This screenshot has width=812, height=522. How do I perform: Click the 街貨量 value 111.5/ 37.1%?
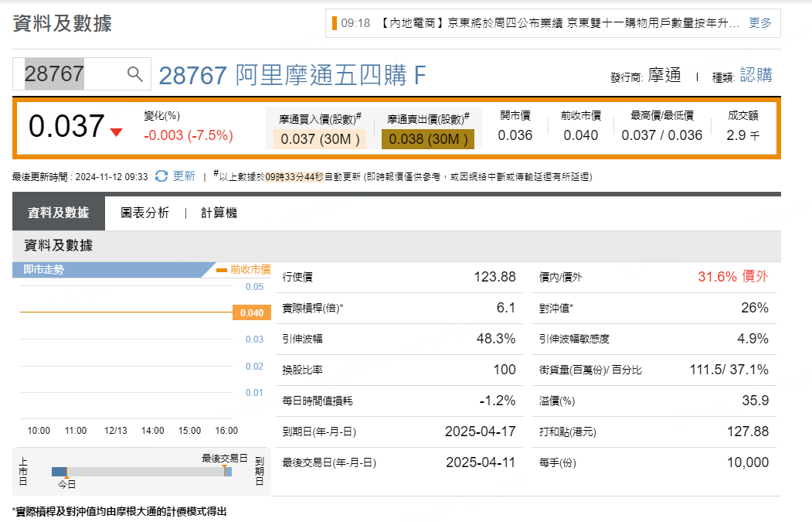click(729, 370)
